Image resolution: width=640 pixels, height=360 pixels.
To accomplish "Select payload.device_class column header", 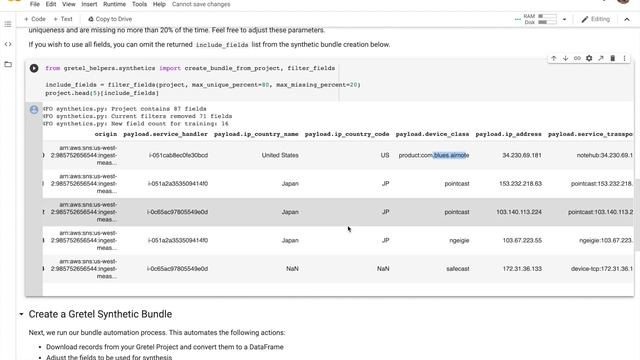I will point(432,134).
